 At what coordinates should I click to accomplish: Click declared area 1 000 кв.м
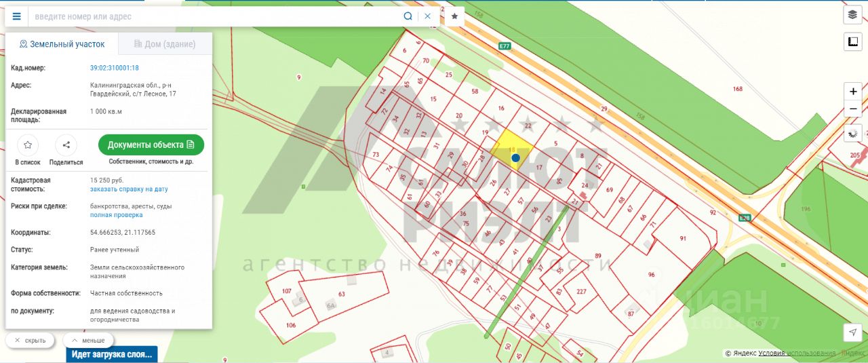[106, 111]
